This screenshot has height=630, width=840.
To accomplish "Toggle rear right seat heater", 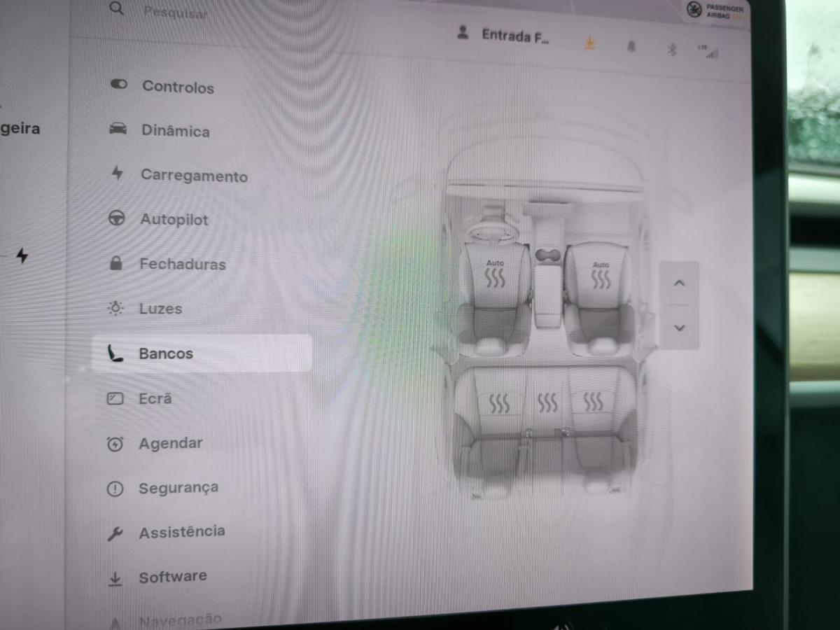I will [594, 402].
